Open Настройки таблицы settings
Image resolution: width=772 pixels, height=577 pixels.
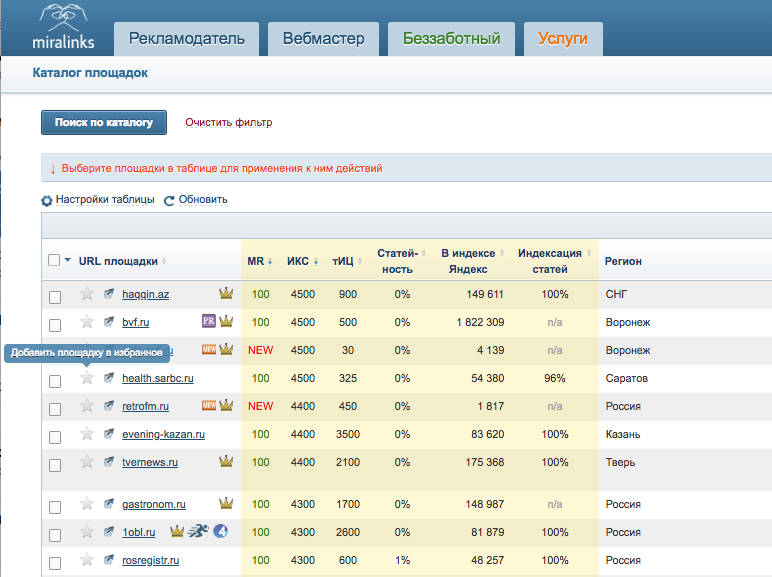(x=98, y=200)
